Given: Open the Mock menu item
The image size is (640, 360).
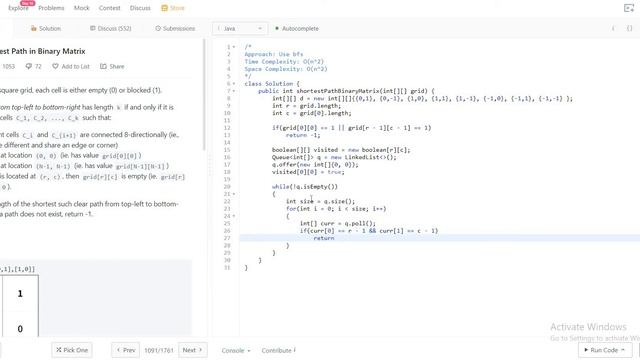Looking at the screenshot, I should (x=82, y=8).
